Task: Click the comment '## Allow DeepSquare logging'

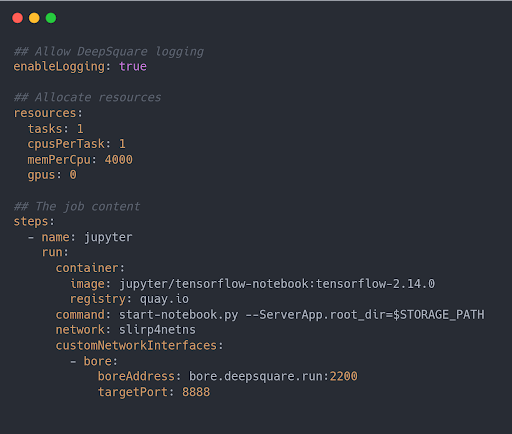Action: point(109,52)
